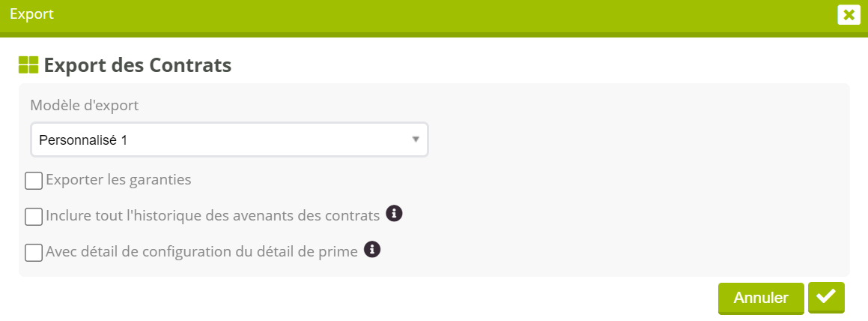The height and width of the screenshot is (321, 868).
Task: Click the green grid icon beside the heading
Action: tap(28, 65)
